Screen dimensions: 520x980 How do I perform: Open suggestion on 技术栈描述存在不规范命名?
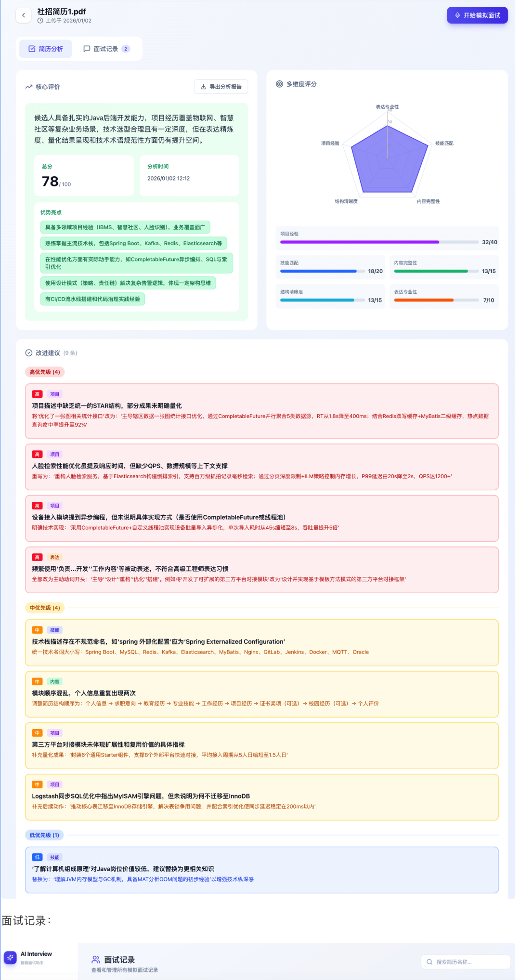(x=262, y=642)
